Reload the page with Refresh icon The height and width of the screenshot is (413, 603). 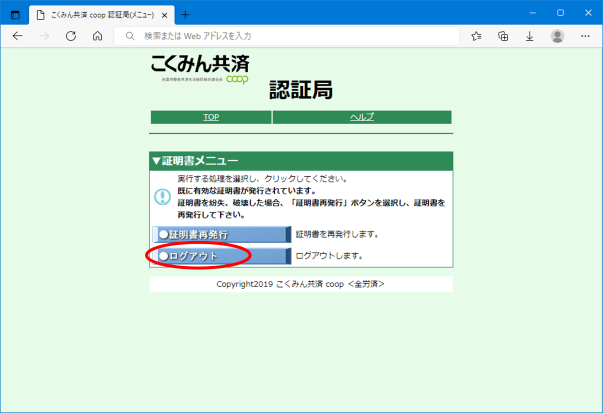pos(71,36)
